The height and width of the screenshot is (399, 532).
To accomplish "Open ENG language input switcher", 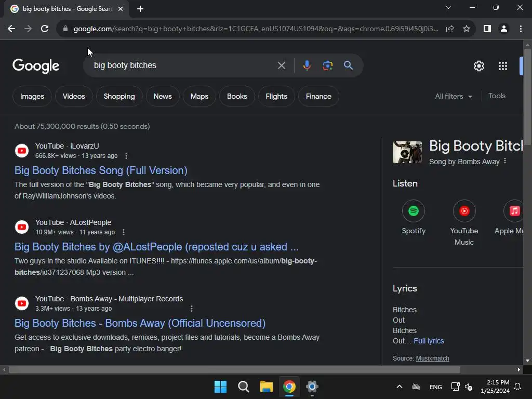I will (436, 387).
